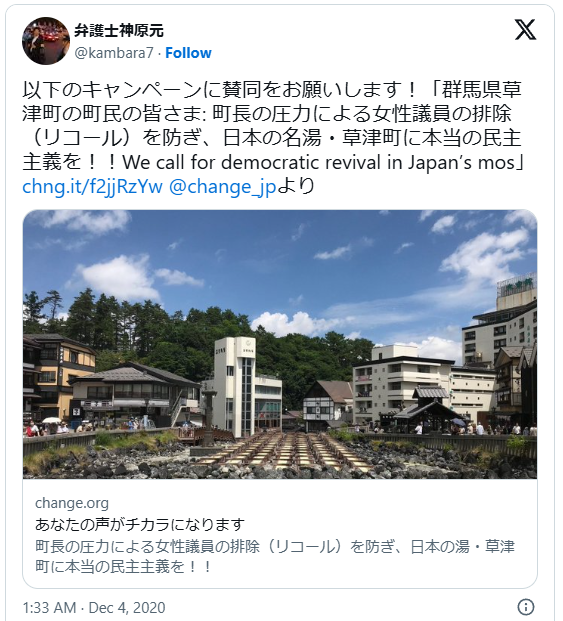
Task: Open the @change_jp mention
Action: (222, 187)
